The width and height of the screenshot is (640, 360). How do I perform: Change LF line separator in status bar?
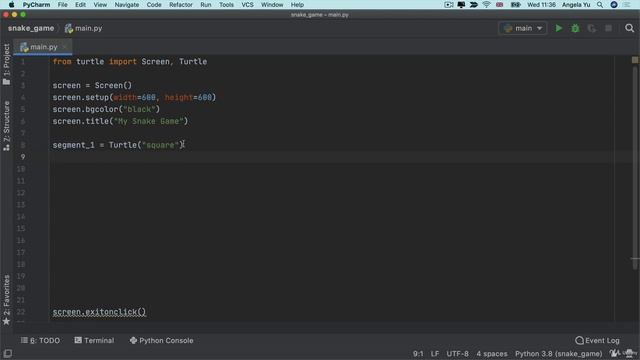point(435,354)
